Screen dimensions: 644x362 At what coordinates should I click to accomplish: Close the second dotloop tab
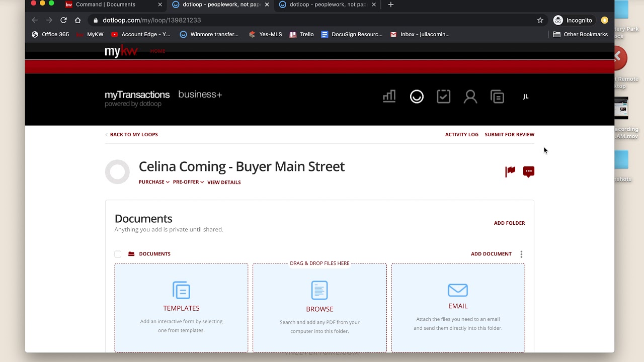tap(373, 5)
